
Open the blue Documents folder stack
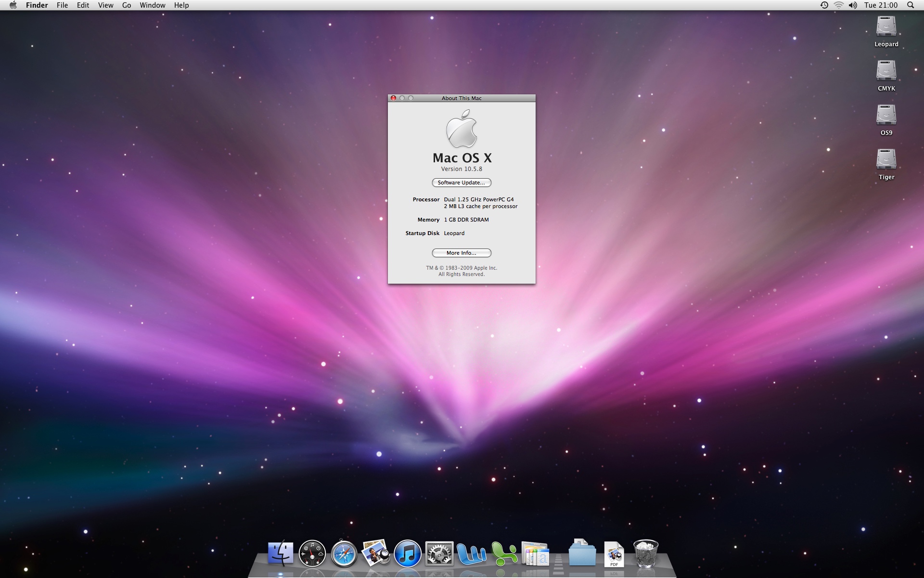pyautogui.click(x=582, y=553)
